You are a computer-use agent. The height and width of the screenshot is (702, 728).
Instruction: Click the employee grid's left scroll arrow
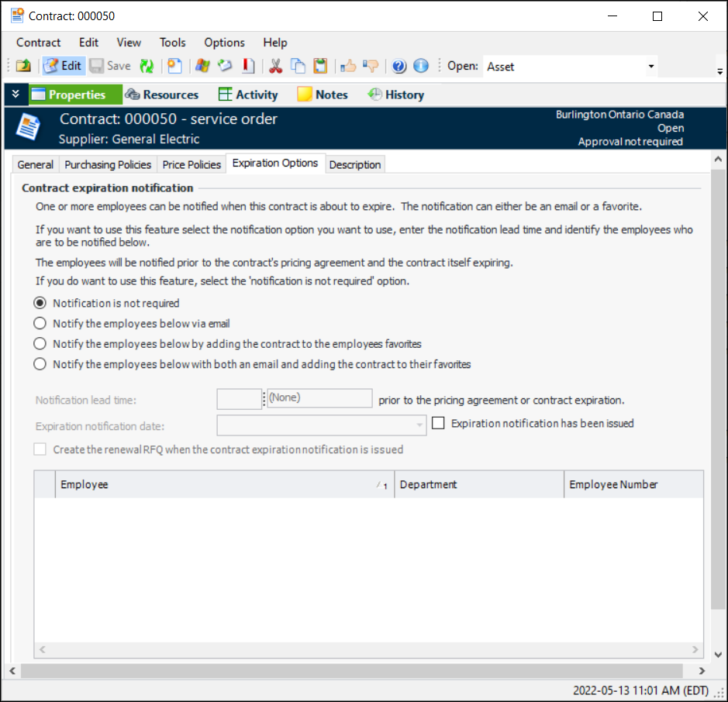(x=42, y=649)
